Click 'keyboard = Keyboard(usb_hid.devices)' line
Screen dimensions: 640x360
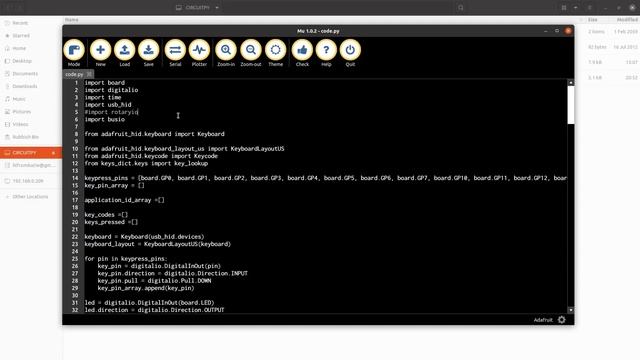tap(144, 237)
